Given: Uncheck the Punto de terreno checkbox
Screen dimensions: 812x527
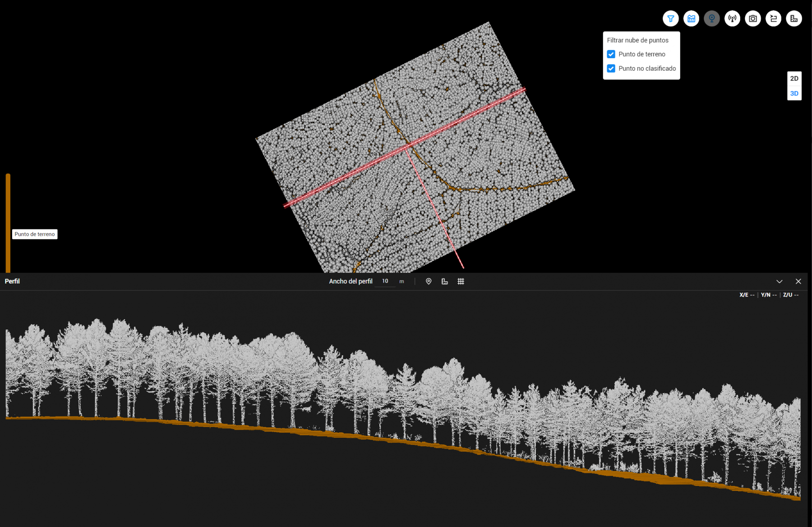Looking at the screenshot, I should click(x=611, y=54).
